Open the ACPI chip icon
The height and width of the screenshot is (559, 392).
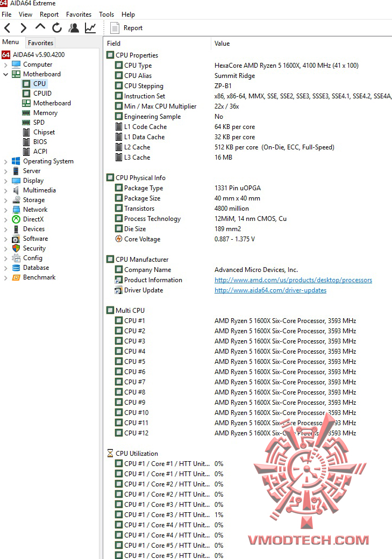tap(26, 152)
